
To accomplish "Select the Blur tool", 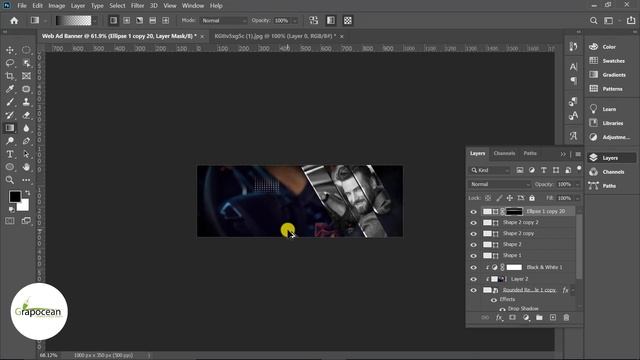I will pyautogui.click(x=26, y=128).
